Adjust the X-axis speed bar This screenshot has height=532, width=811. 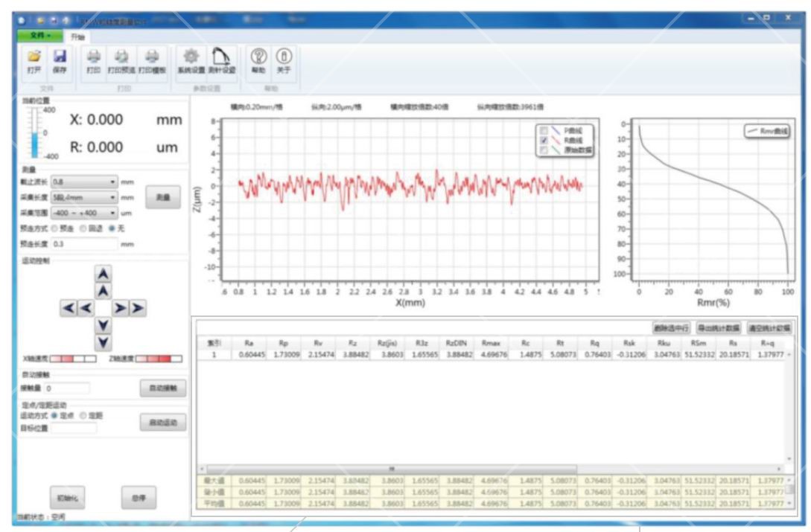click(x=73, y=359)
